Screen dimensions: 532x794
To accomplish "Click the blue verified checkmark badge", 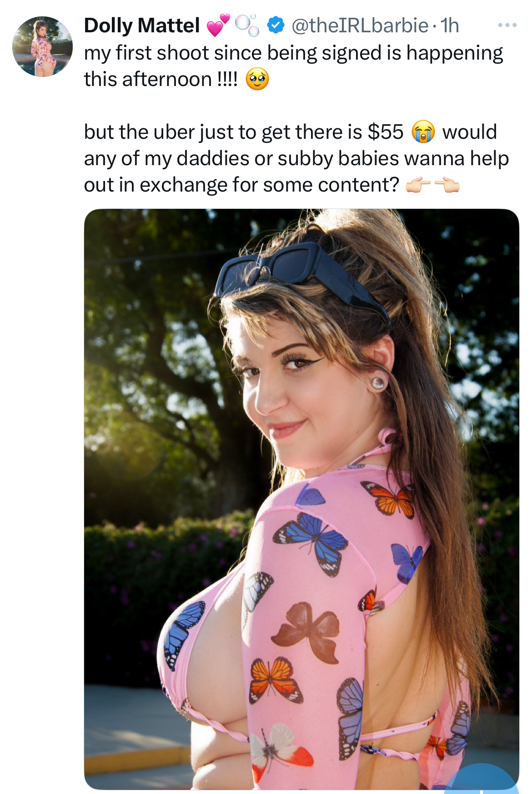I will 276,25.
